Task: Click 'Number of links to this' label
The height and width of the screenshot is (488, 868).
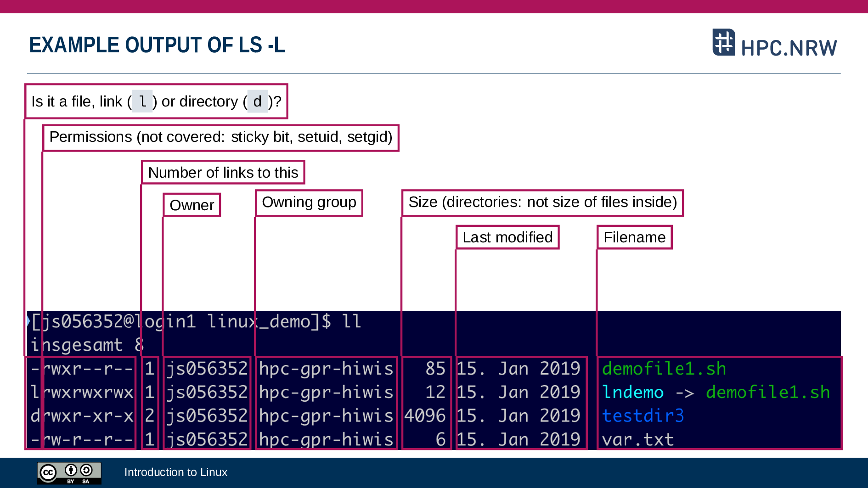Action: (223, 173)
